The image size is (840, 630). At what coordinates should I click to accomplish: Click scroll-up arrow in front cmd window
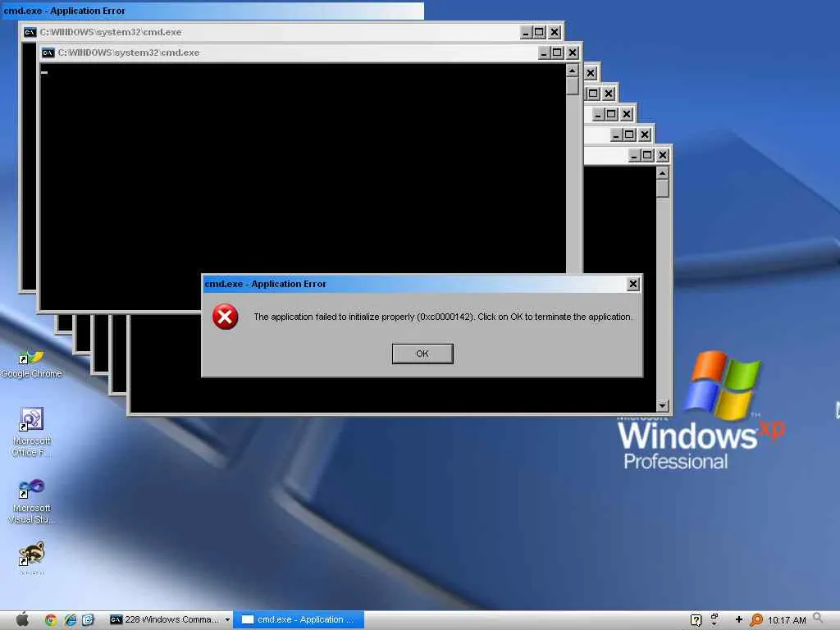pyautogui.click(x=572, y=71)
